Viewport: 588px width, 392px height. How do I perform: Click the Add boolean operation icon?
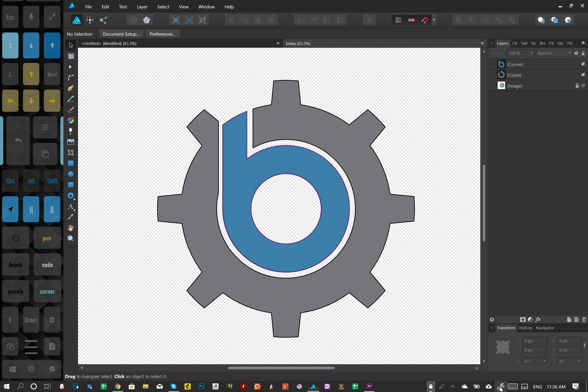459,20
